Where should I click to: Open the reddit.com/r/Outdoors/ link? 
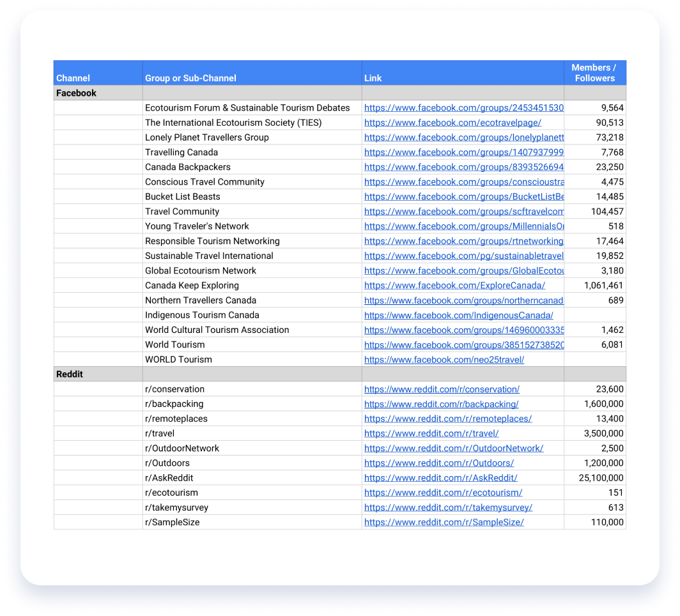pyautogui.click(x=439, y=463)
